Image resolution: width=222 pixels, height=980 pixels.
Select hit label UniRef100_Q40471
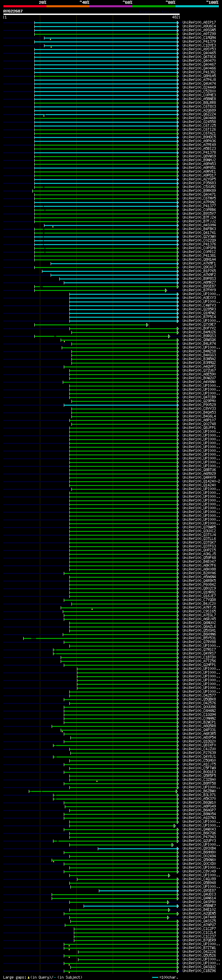tap(199, 194)
